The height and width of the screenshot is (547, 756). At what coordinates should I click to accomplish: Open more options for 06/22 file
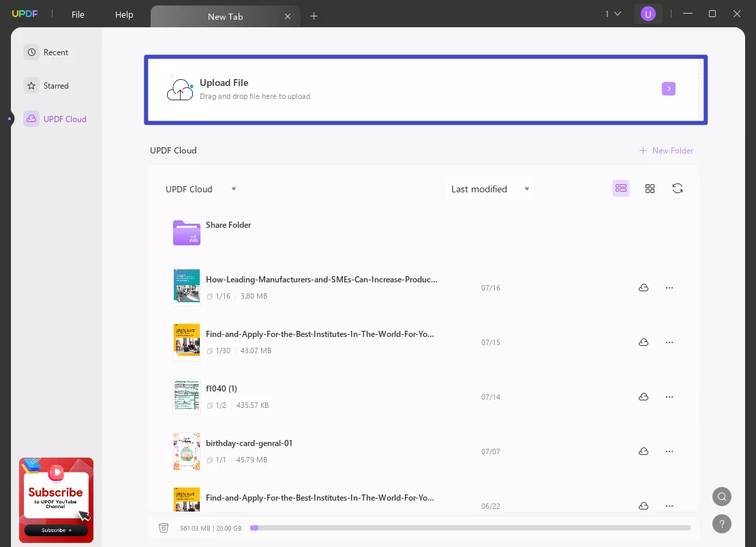[669, 505]
